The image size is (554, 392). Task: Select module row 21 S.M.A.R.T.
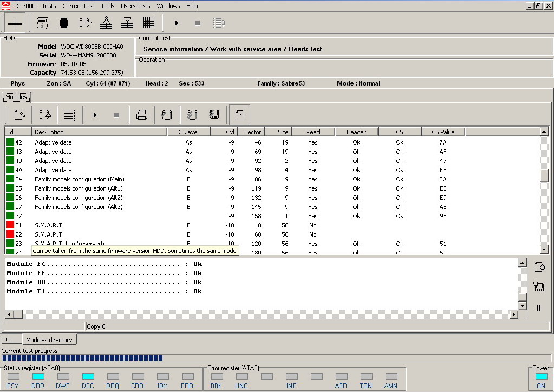pyautogui.click(x=272, y=225)
